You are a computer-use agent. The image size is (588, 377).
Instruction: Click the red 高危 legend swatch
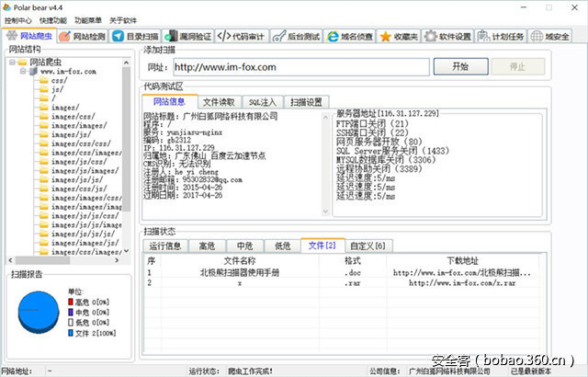tap(71, 302)
